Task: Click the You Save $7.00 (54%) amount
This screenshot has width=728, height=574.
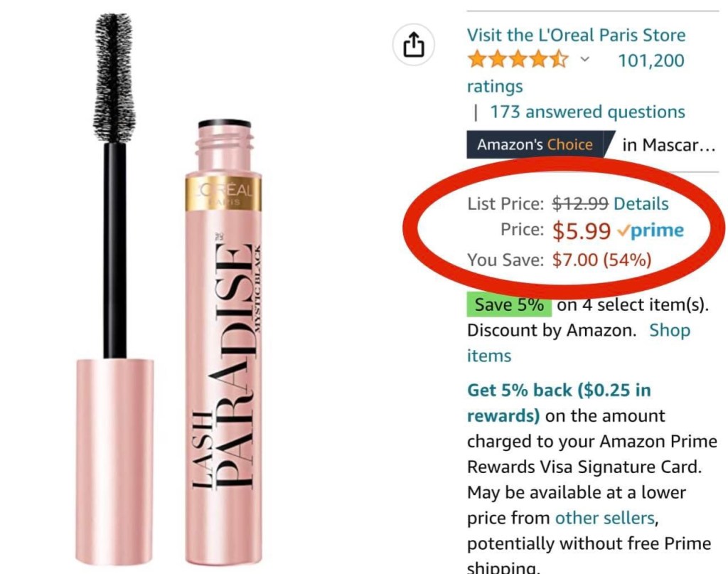Action: [601, 260]
